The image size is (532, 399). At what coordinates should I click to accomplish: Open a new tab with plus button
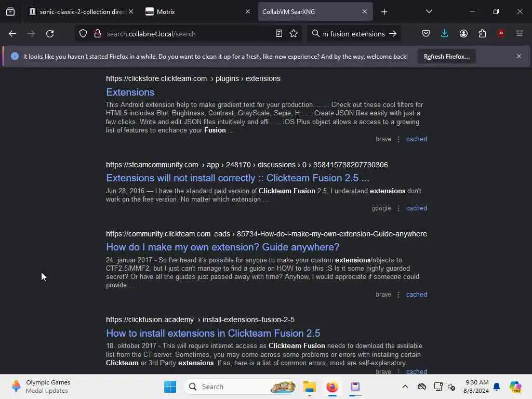(384, 12)
